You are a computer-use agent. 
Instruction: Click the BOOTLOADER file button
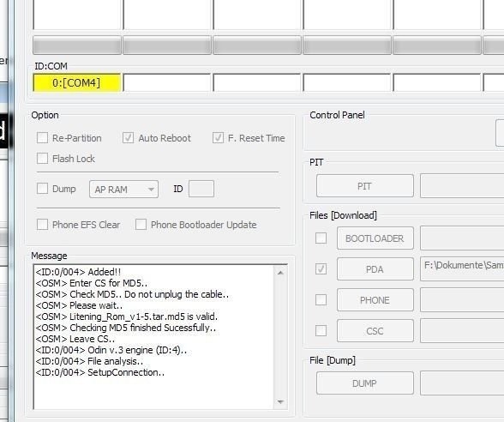375,238
